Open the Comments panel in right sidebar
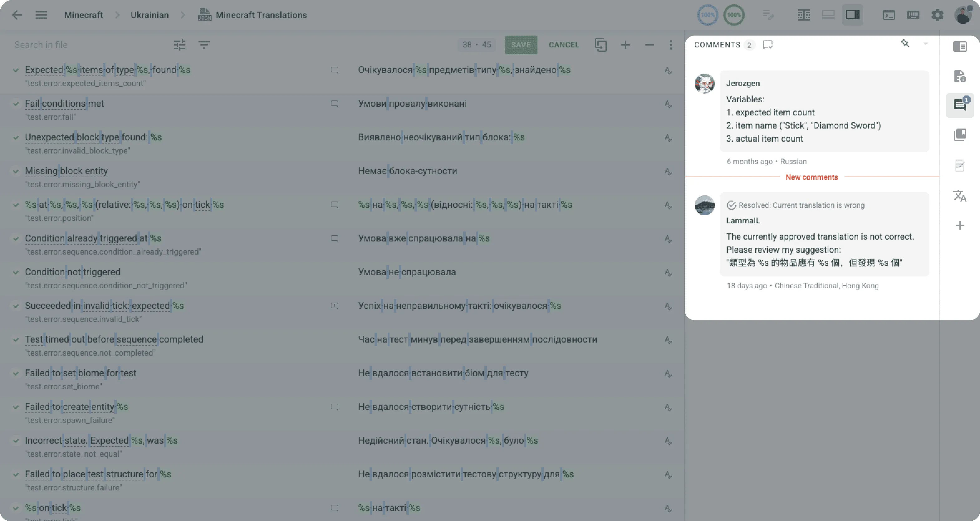Screen dimensions: 980x521 click(959, 105)
